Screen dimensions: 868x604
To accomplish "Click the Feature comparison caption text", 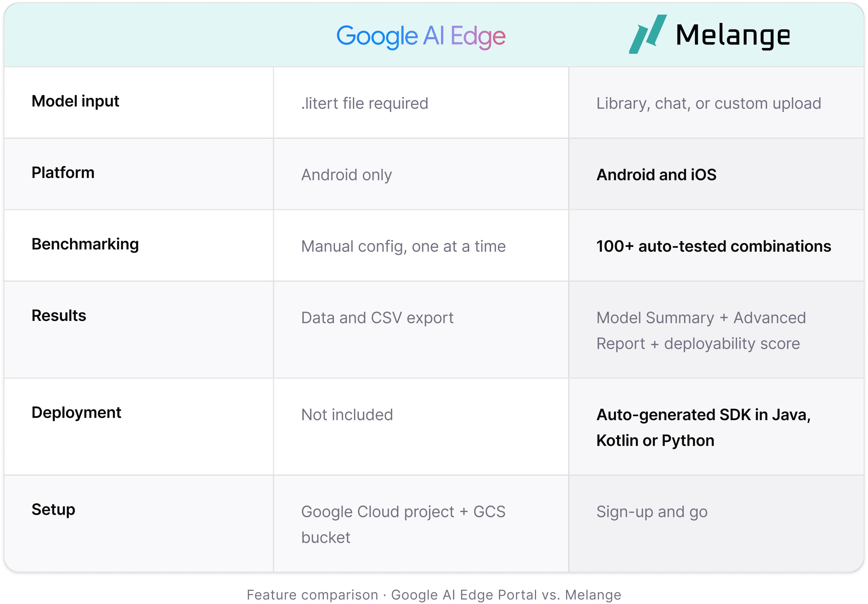I will [434, 594].
